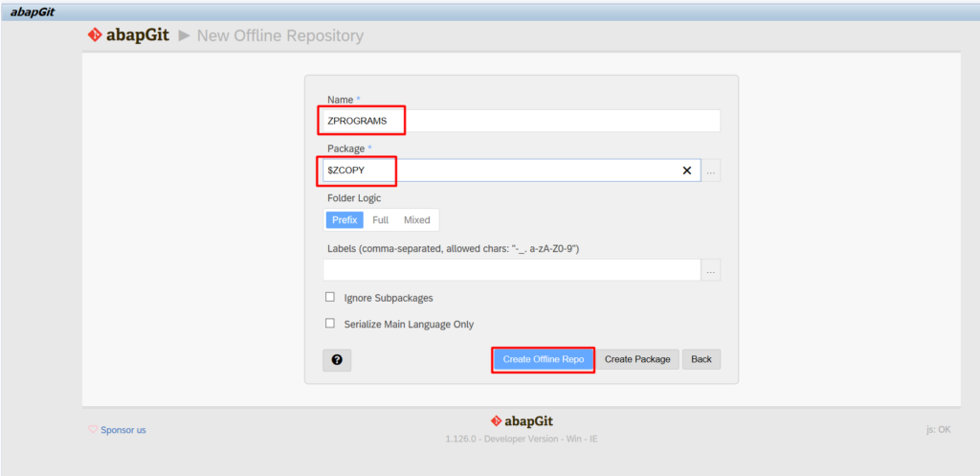The image size is (980, 476).
Task: Clear the Package field with the X icon
Action: click(x=686, y=170)
